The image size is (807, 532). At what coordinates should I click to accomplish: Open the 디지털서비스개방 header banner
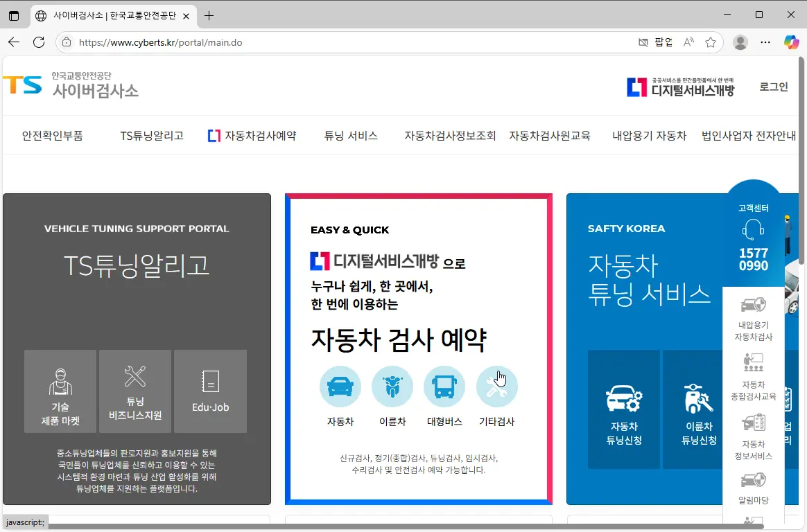(682, 87)
